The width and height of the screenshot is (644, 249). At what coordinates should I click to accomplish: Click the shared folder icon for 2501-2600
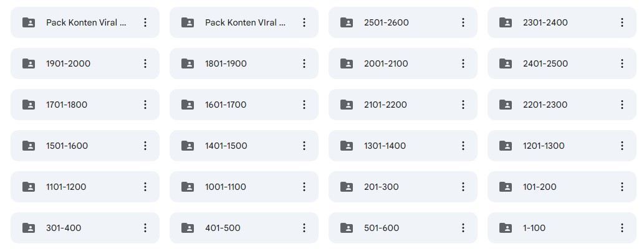click(x=347, y=22)
